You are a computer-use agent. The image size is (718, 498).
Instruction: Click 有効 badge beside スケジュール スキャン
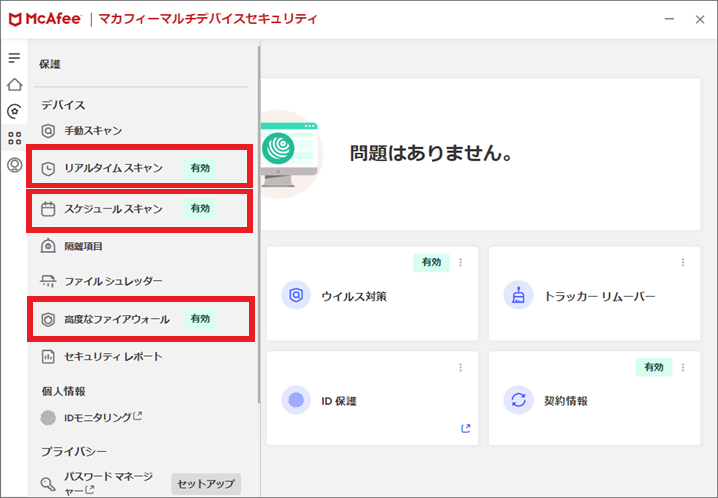click(x=200, y=209)
